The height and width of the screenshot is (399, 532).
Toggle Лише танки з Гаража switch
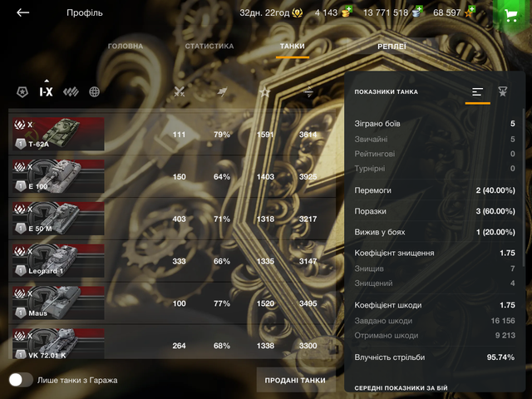tap(21, 380)
